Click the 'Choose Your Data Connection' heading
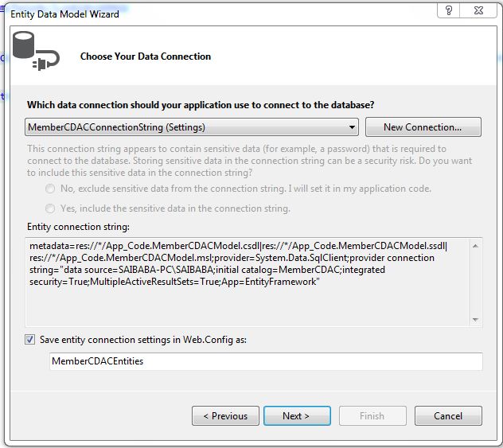 [x=146, y=56]
